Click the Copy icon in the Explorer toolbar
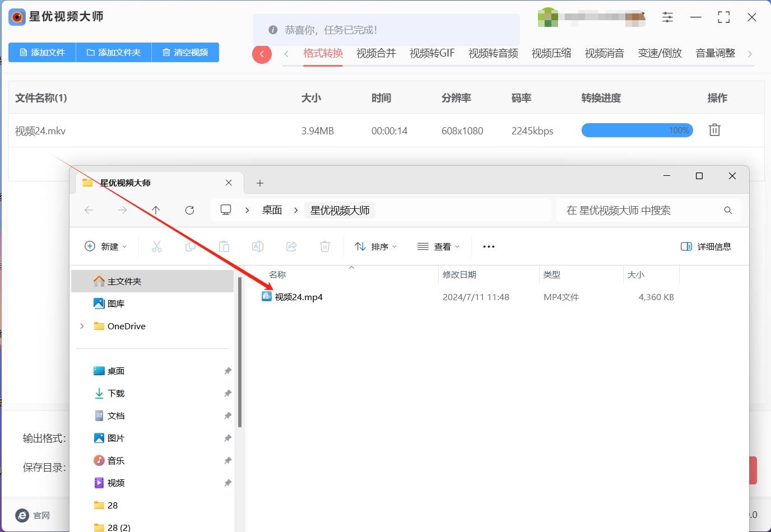The height and width of the screenshot is (532, 771). click(191, 246)
